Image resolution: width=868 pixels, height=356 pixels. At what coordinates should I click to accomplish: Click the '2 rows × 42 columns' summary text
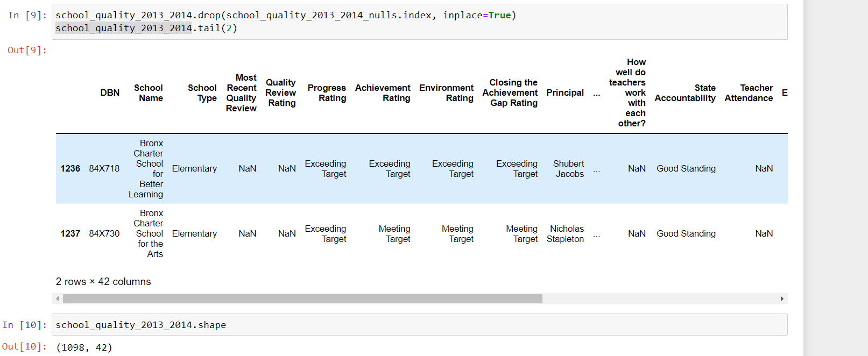(x=103, y=281)
